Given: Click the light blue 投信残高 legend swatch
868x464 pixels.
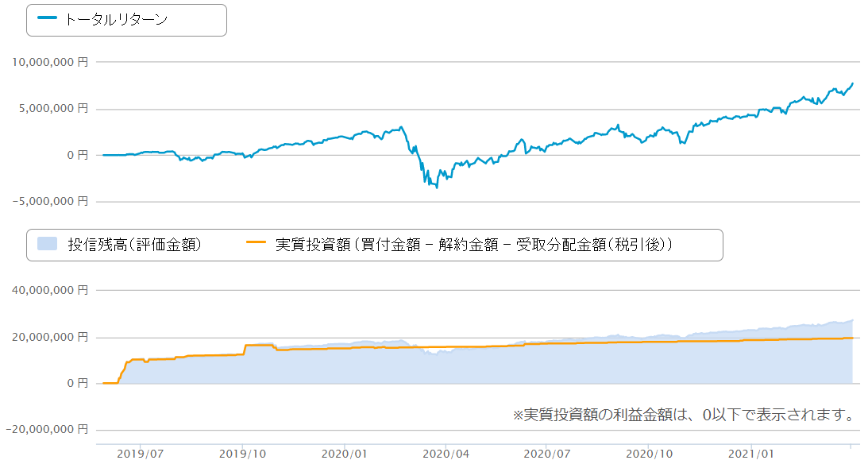Looking at the screenshot, I should 48,245.
